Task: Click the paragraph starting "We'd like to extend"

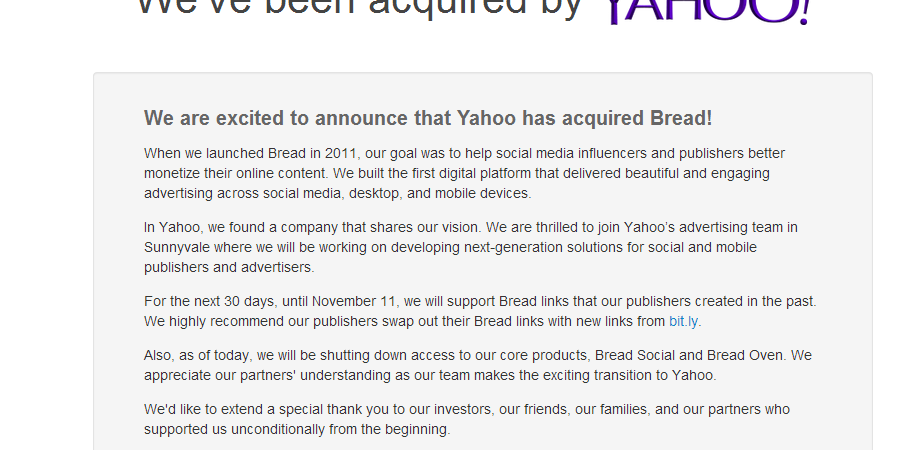Action: (x=467, y=419)
